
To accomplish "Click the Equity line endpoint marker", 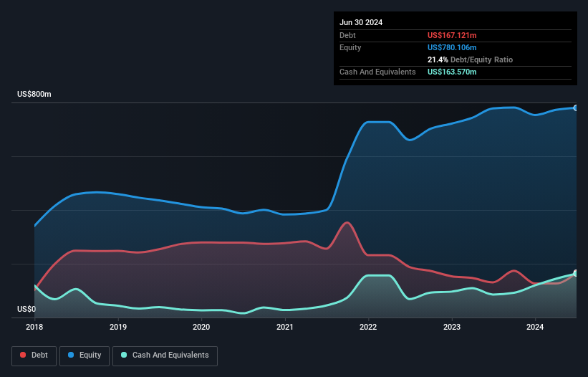I will [576, 108].
